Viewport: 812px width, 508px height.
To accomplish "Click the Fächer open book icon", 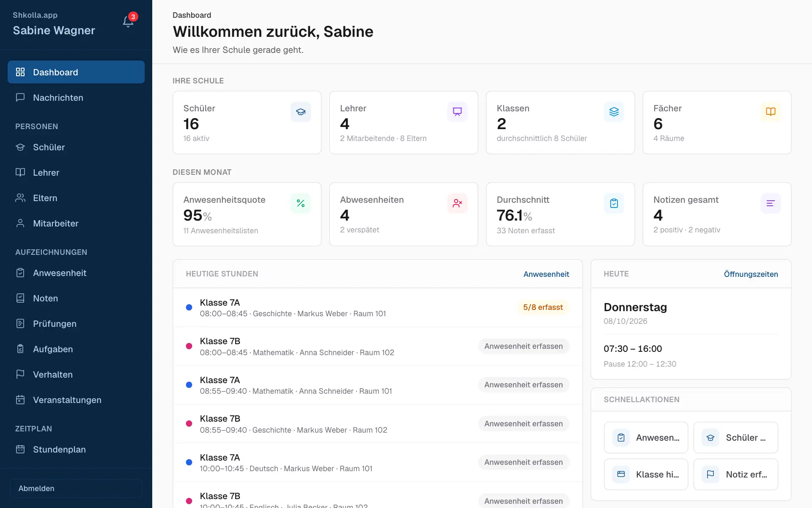I will click(x=771, y=112).
